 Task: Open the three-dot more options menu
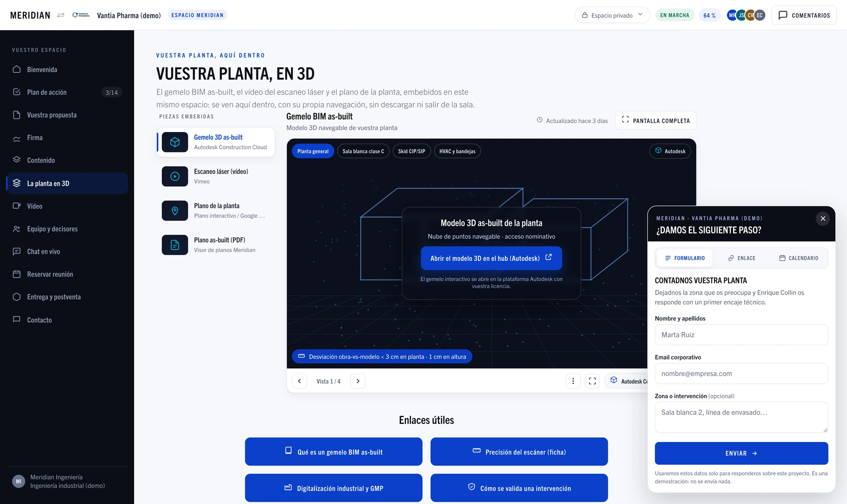573,381
